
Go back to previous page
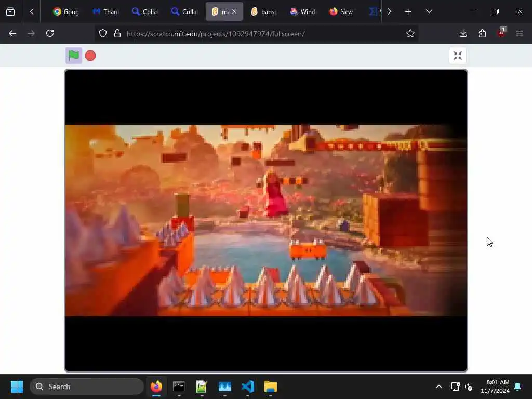12,33
